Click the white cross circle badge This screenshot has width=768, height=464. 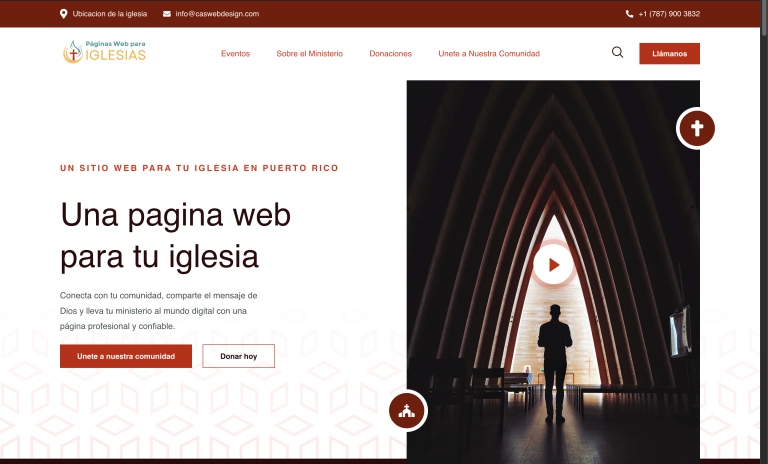point(696,128)
